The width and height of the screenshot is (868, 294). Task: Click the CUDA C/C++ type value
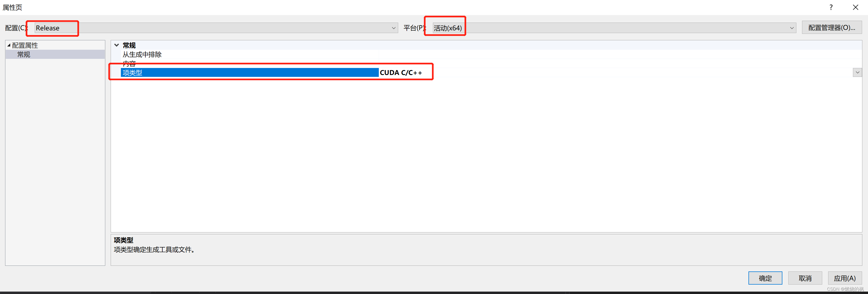401,72
